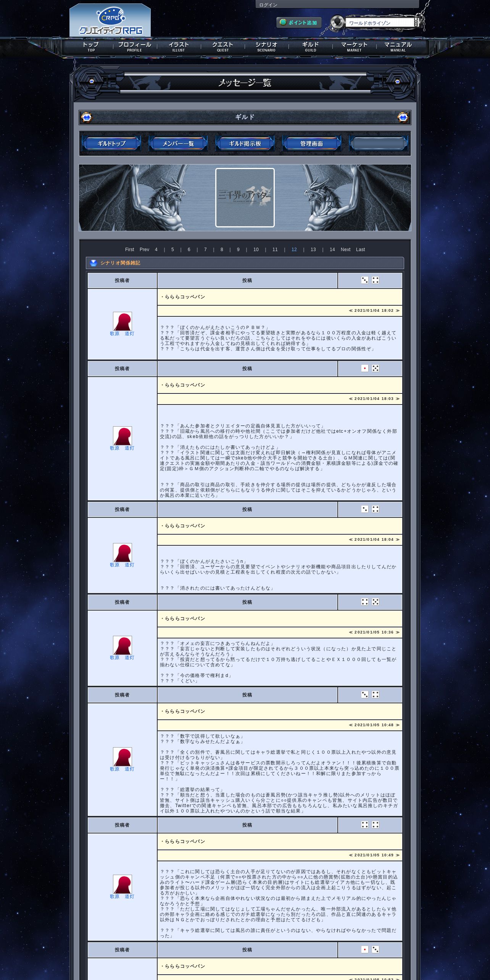Jump to message page 4
490x980 pixels.
156,250
